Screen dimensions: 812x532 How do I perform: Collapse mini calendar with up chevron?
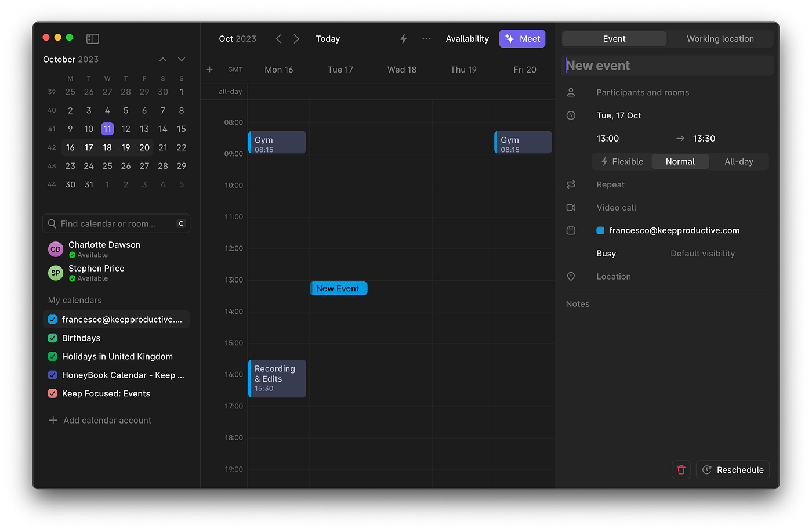pos(163,59)
